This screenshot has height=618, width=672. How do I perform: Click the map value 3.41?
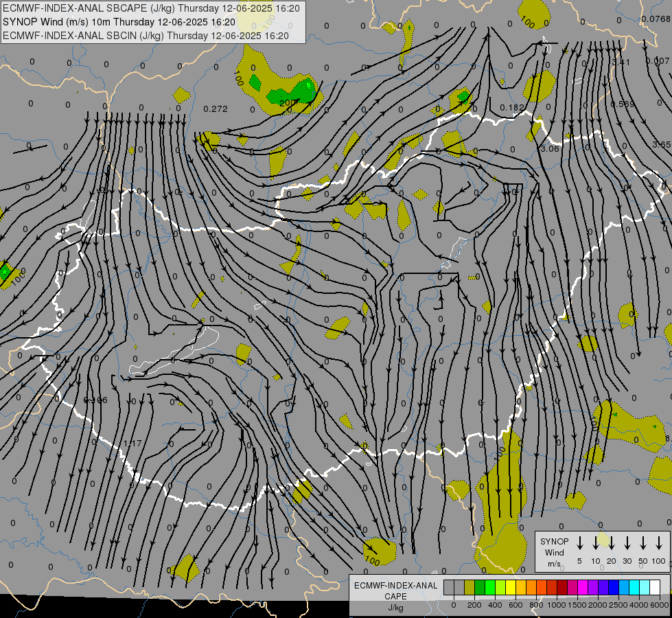click(x=621, y=62)
